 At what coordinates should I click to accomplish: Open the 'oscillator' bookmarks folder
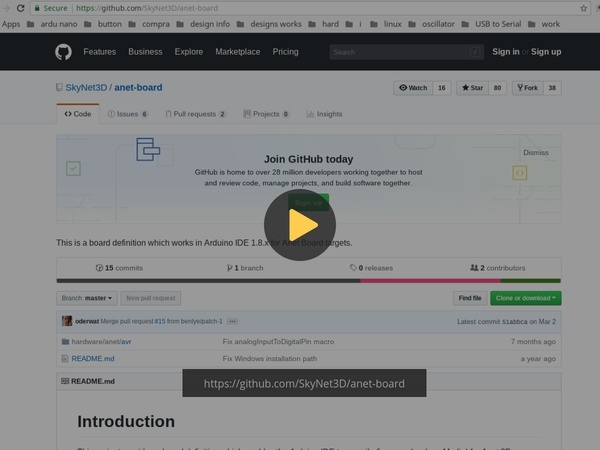(x=431, y=24)
